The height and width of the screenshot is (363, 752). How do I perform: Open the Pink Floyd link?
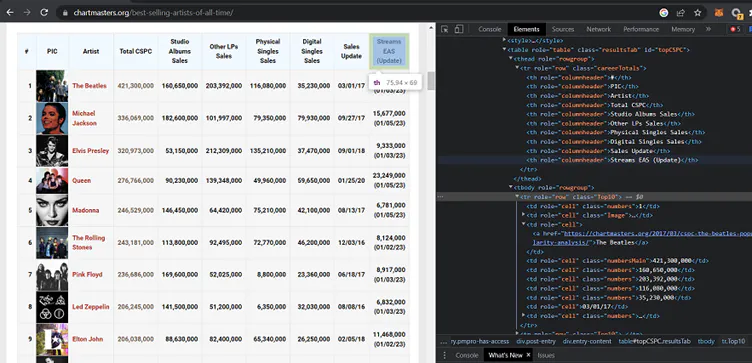point(87,274)
